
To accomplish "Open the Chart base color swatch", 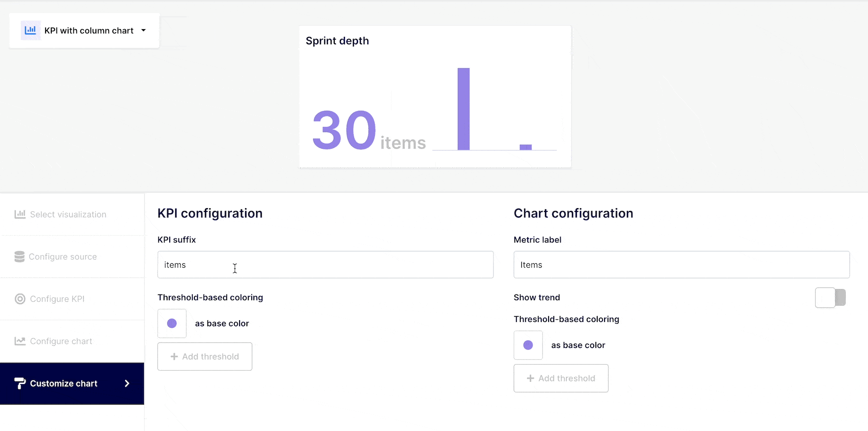I will 528,345.
